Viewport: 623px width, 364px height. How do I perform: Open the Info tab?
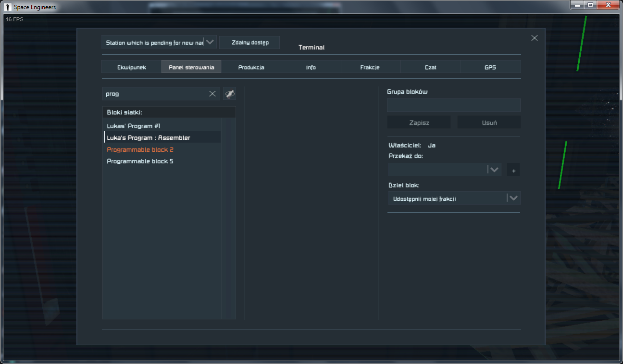pyautogui.click(x=311, y=67)
